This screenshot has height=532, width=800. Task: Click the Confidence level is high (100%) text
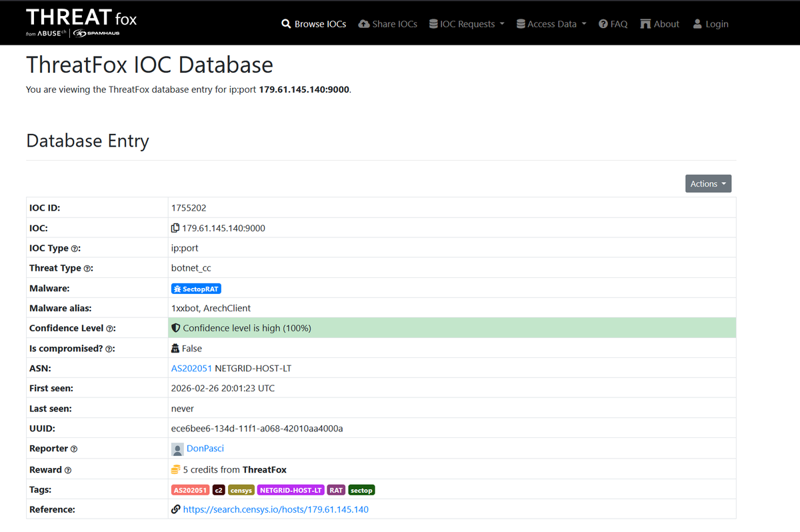pos(247,328)
